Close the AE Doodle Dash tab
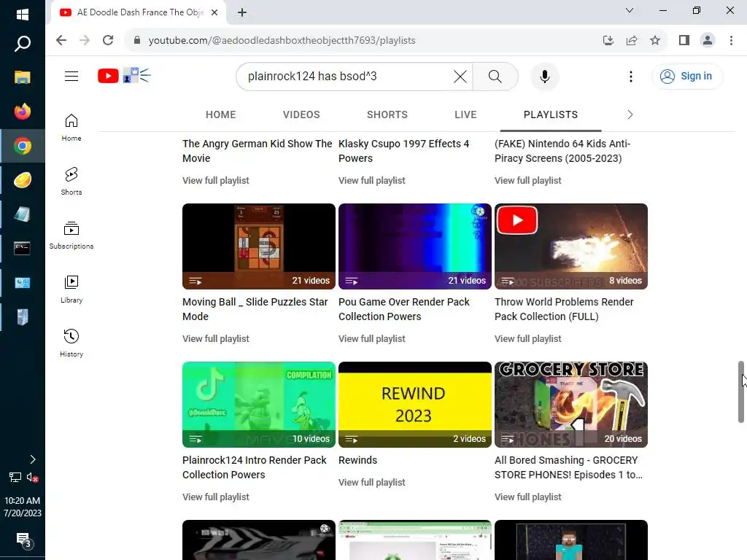Viewport: 747px width, 560px height. 214,12
